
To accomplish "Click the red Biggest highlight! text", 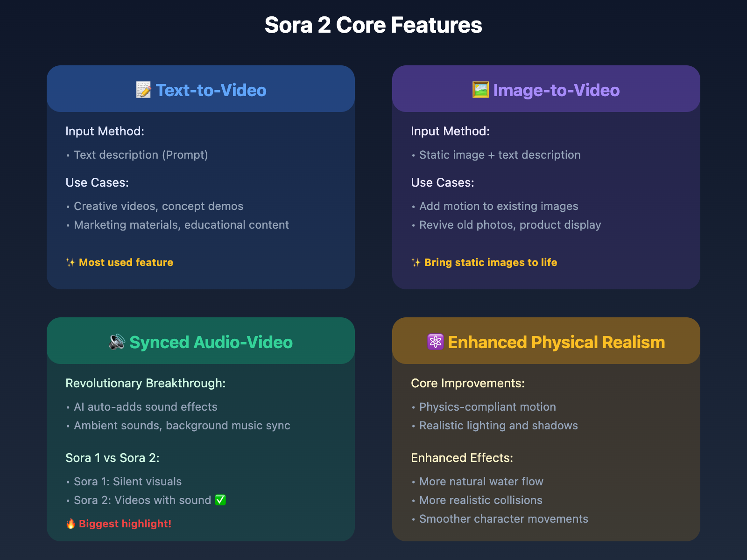I will point(125,524).
